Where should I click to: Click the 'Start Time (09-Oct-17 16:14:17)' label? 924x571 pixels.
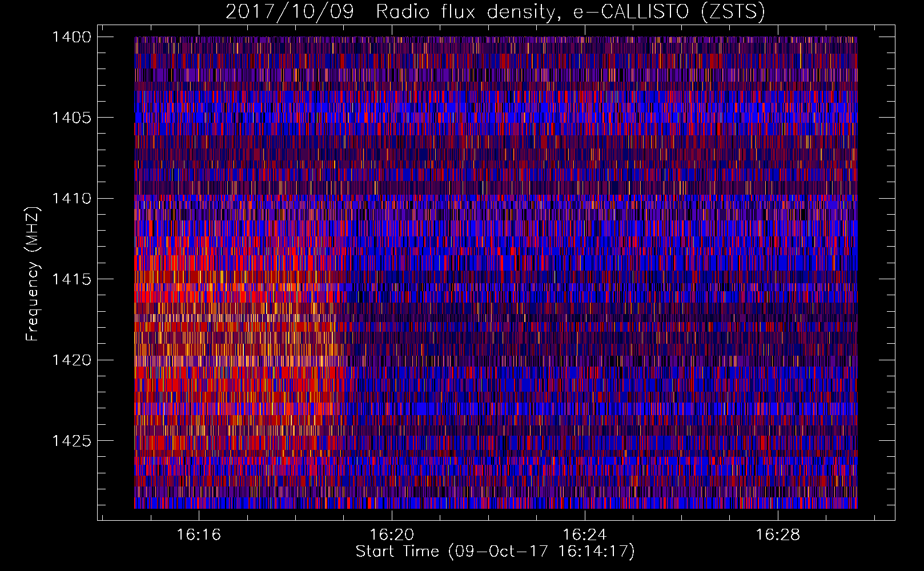[495, 552]
